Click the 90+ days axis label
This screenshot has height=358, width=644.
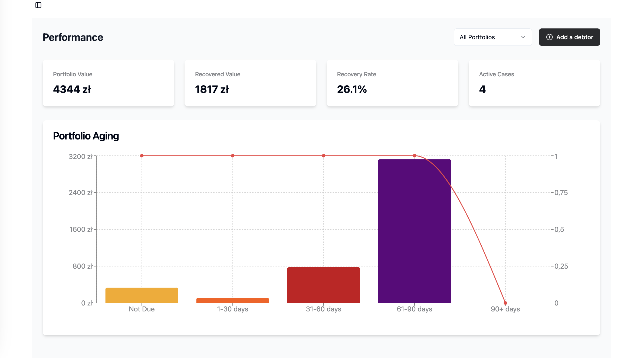(x=505, y=309)
